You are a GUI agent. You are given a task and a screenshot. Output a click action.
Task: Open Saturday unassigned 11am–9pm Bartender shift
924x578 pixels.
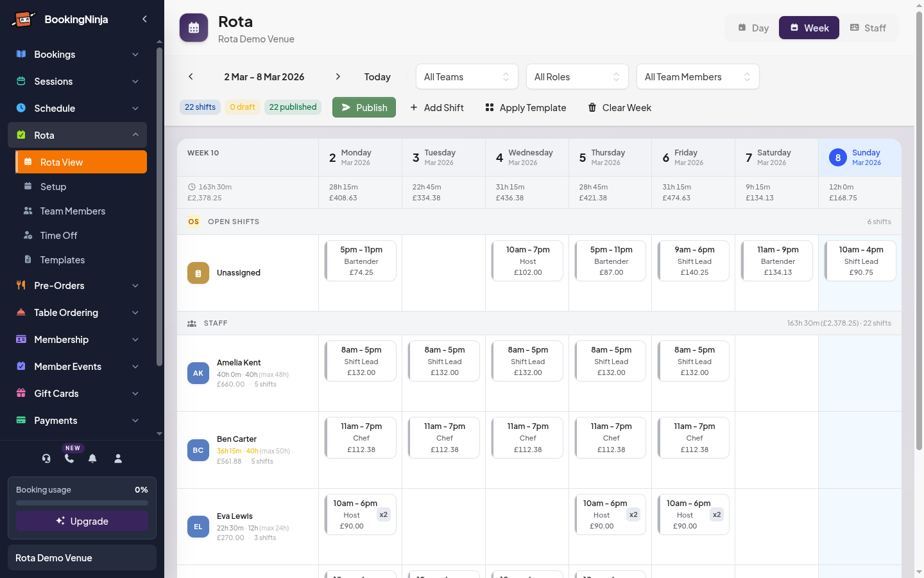(x=778, y=261)
